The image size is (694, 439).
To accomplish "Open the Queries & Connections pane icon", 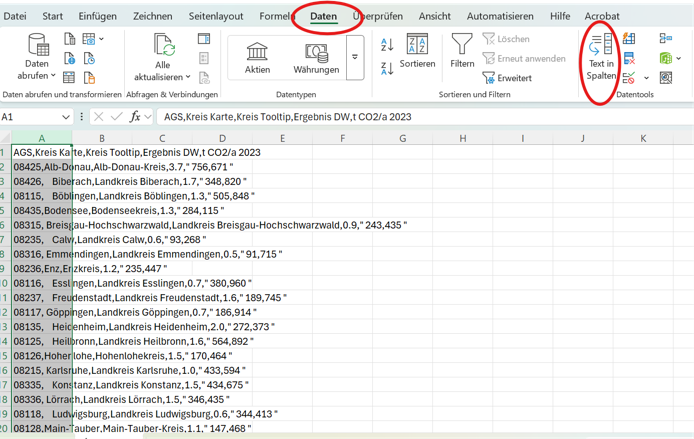I will pos(204,39).
